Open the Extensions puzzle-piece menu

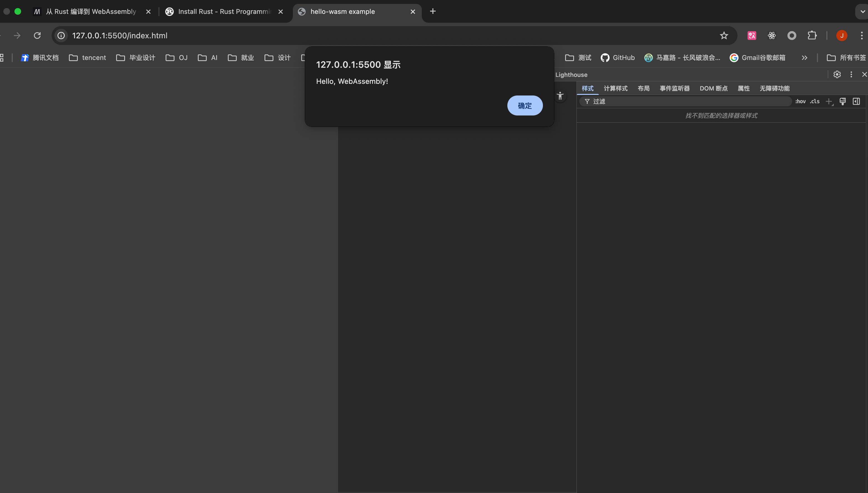coord(812,36)
